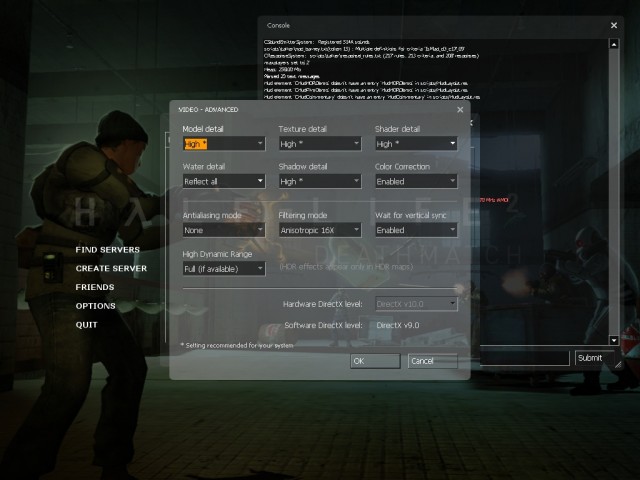Open the Shader detail dropdown
The width and height of the screenshot is (640, 480).
[416, 144]
